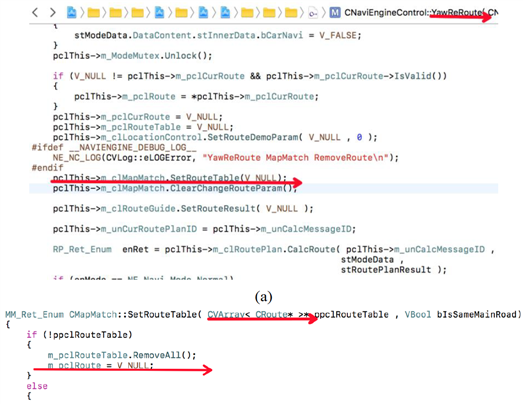Click the purple M method icon

pos(335,13)
